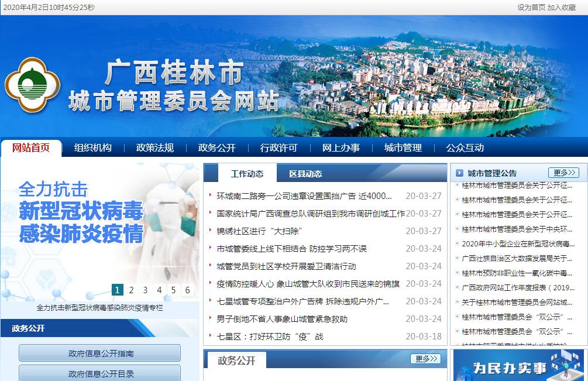Select carousel slide 4
This screenshot has width=588, height=381.
[159, 290]
